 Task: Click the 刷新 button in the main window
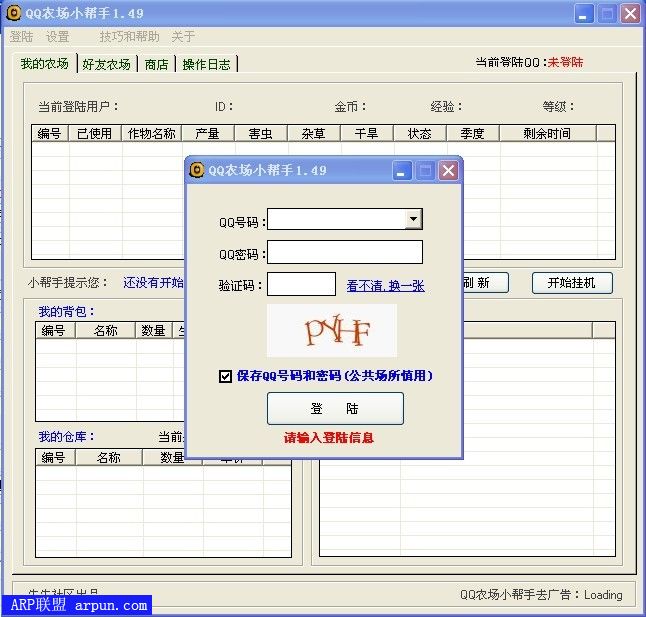point(485,283)
